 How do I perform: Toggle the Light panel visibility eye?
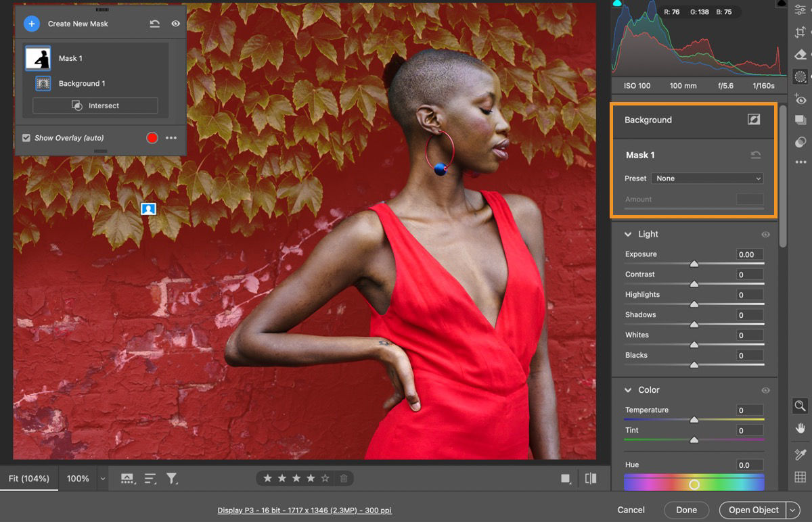pos(765,234)
